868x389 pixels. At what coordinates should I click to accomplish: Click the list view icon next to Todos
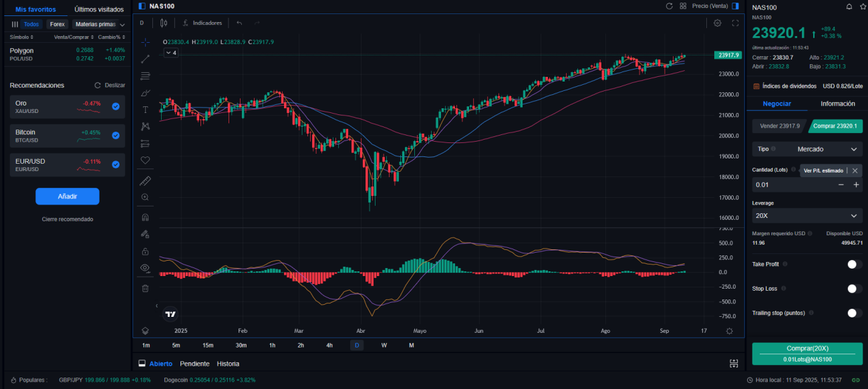(x=15, y=24)
